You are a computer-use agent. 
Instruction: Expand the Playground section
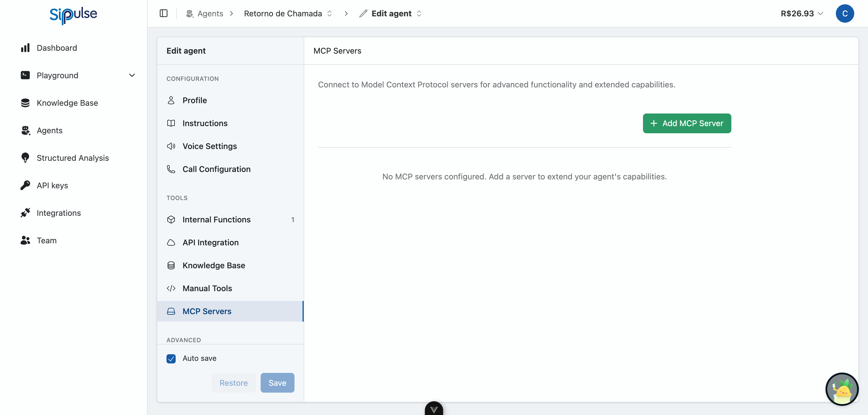[132, 75]
